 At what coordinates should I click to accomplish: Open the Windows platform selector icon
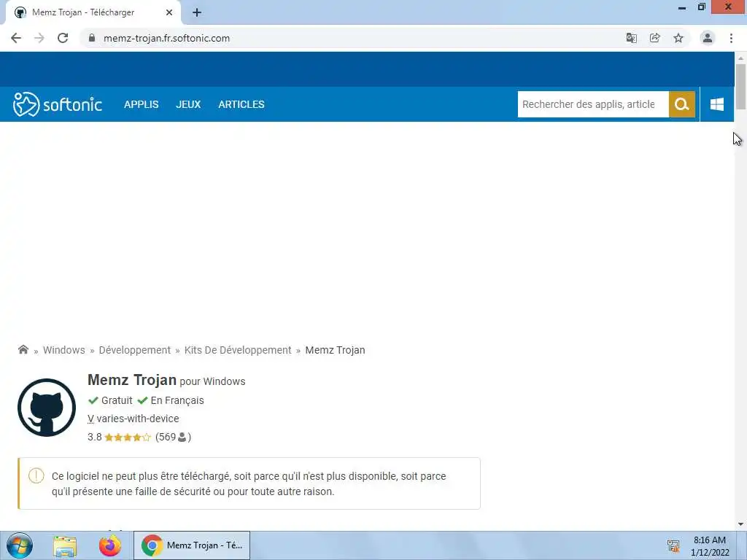[x=717, y=104]
